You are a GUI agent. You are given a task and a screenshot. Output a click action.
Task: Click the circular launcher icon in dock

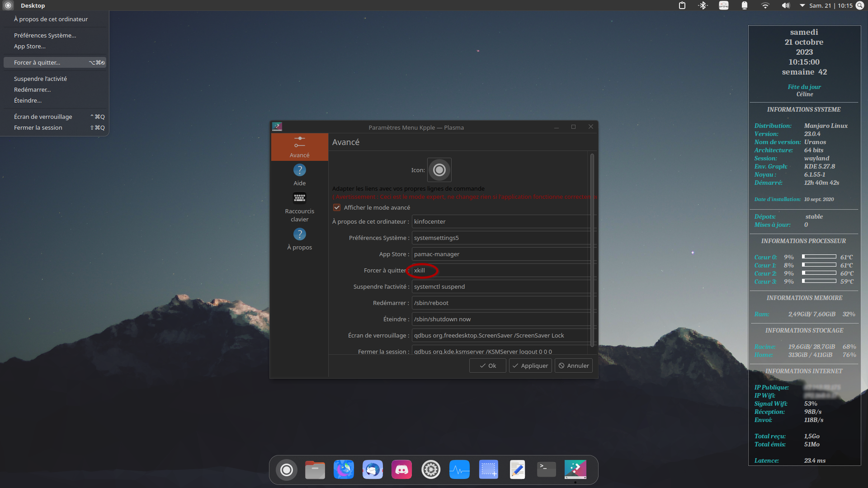(x=286, y=470)
